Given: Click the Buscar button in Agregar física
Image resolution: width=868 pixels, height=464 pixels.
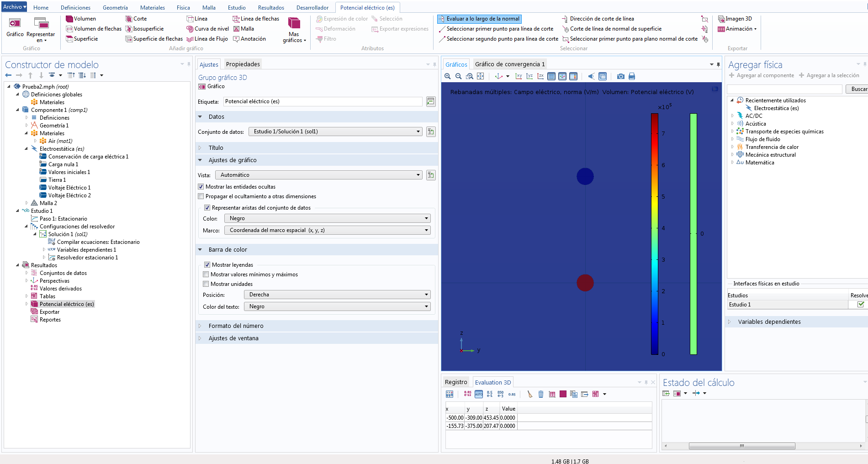Looking at the screenshot, I should point(858,89).
